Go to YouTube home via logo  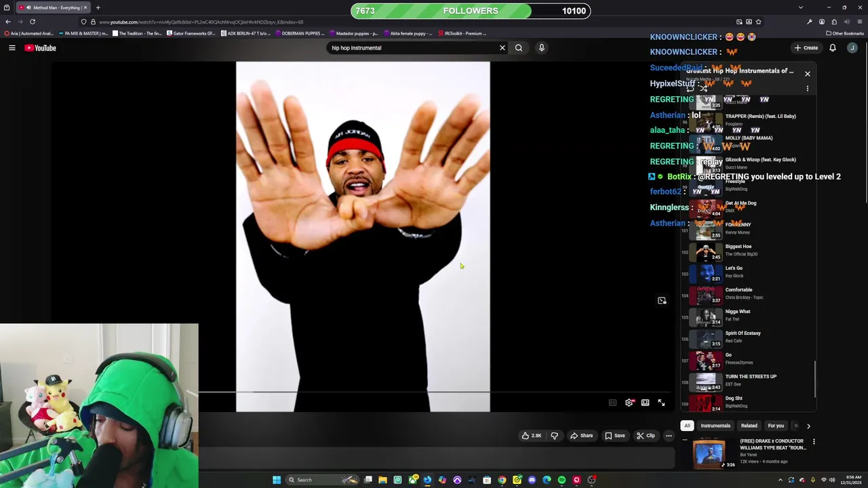[x=40, y=47]
